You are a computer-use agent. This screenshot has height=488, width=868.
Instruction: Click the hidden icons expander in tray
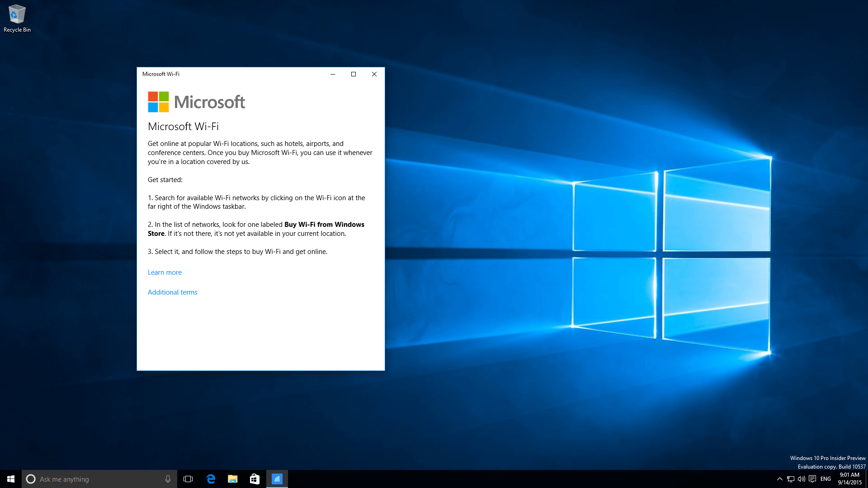(x=778, y=479)
